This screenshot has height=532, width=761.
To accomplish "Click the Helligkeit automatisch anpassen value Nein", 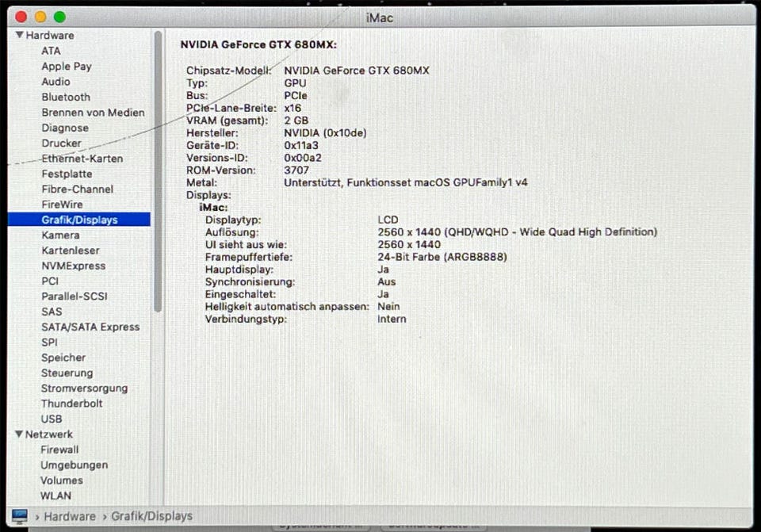I will [388, 306].
